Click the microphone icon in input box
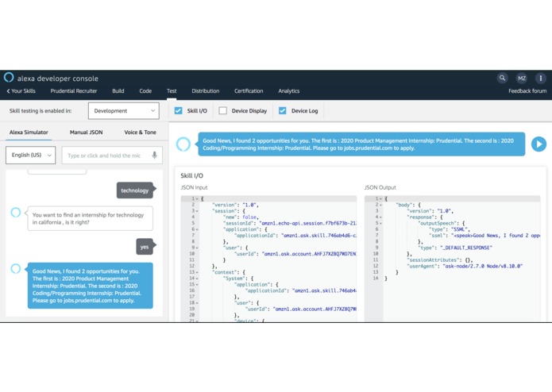This screenshot has height=392, width=552. pyautogui.click(x=155, y=155)
